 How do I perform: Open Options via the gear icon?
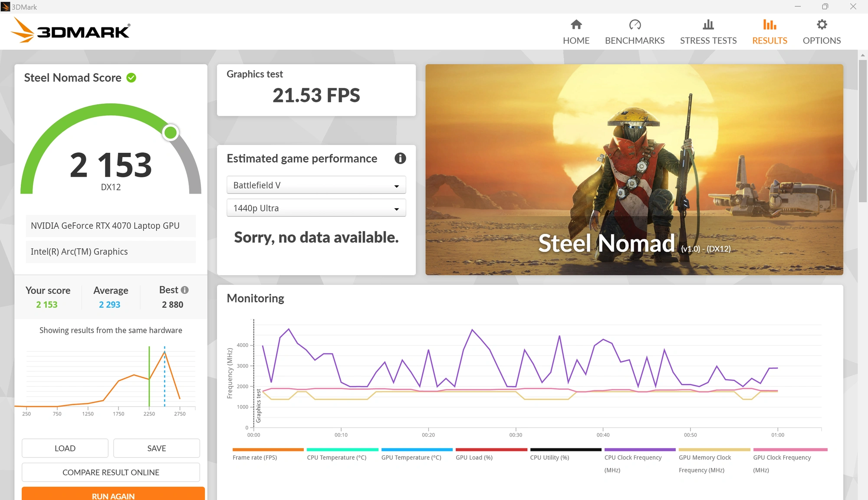tap(822, 25)
